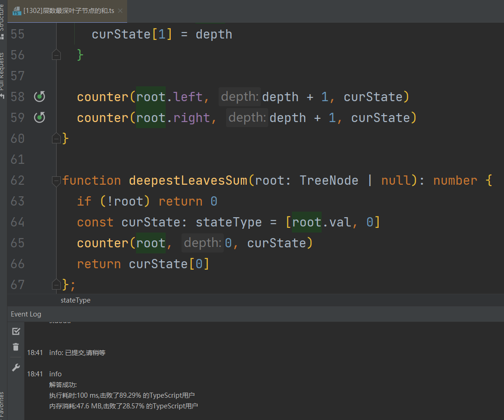Collapse the counter function fold at line 60
Viewport: 504px width, 420px height.
point(56,138)
